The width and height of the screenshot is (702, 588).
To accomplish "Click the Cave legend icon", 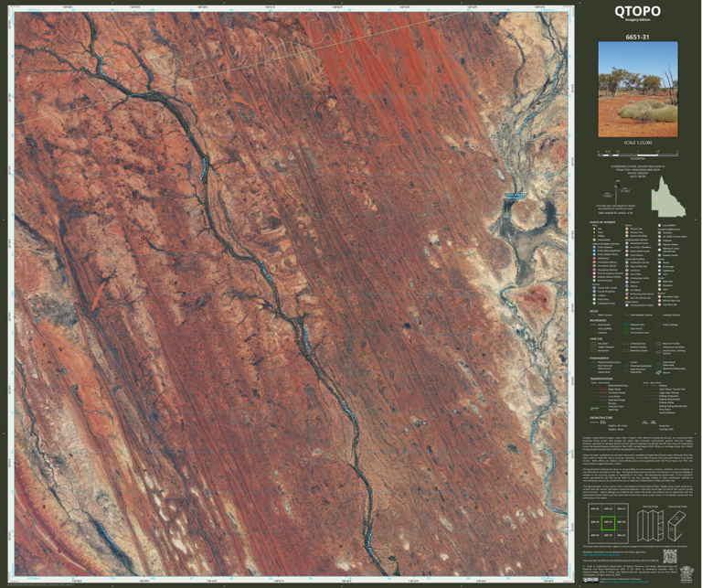I will coord(659,289).
